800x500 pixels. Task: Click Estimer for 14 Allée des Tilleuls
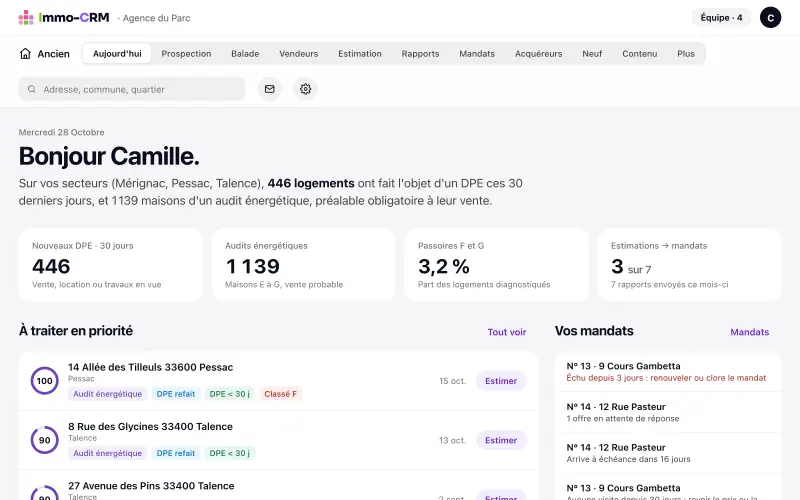501,381
